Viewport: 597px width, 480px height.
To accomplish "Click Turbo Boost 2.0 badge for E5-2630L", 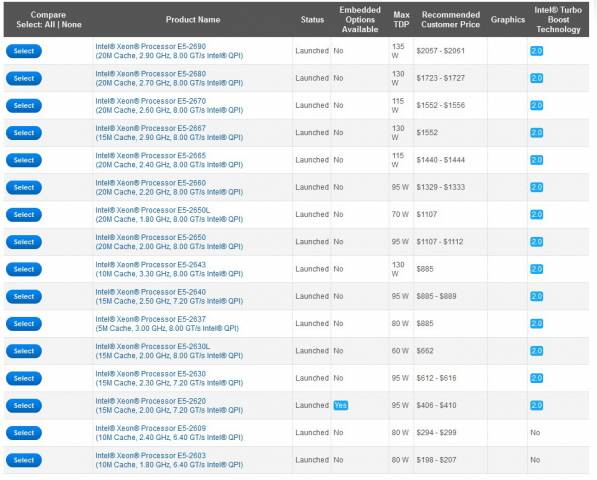I will coord(536,351).
